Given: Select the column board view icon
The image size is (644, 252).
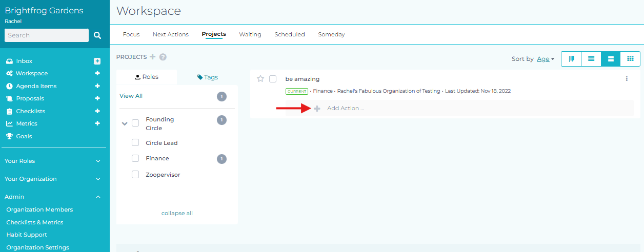Looking at the screenshot, I should [x=571, y=59].
